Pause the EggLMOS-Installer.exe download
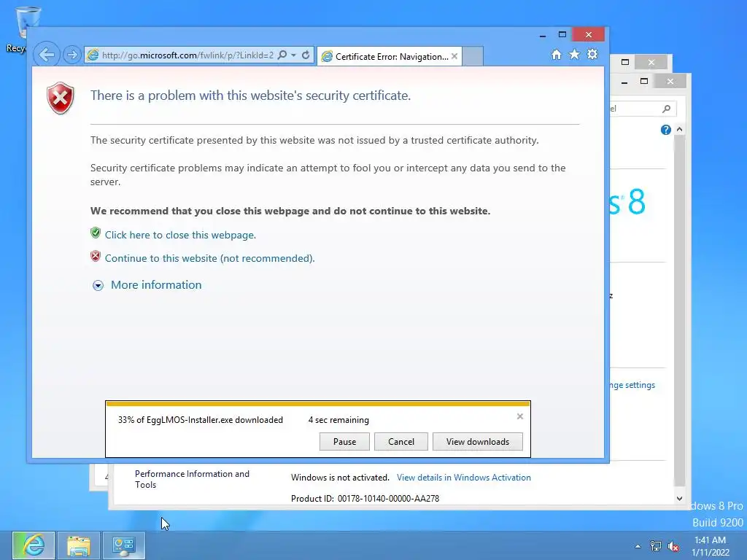Viewport: 747px width, 560px height. 344,441
